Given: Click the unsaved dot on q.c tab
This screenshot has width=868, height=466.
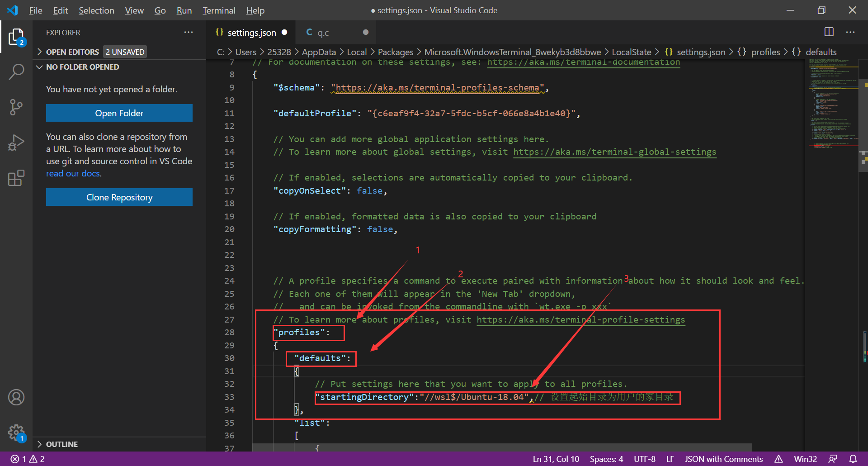Looking at the screenshot, I should pyautogui.click(x=366, y=32).
